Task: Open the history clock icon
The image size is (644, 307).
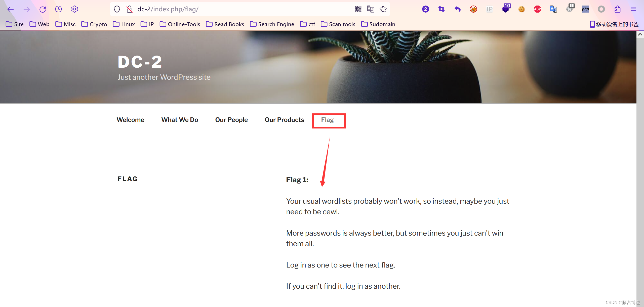Action: [58, 9]
